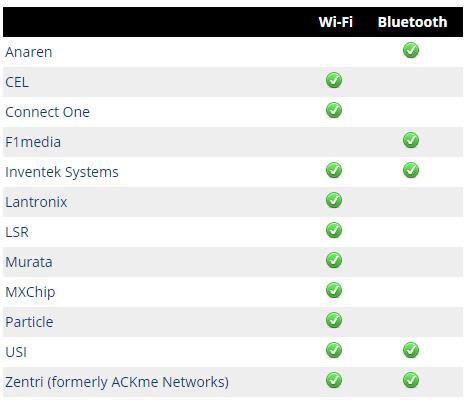Click F1media's Bluetooth checkmark icon
The height and width of the screenshot is (403, 465).
point(411,140)
